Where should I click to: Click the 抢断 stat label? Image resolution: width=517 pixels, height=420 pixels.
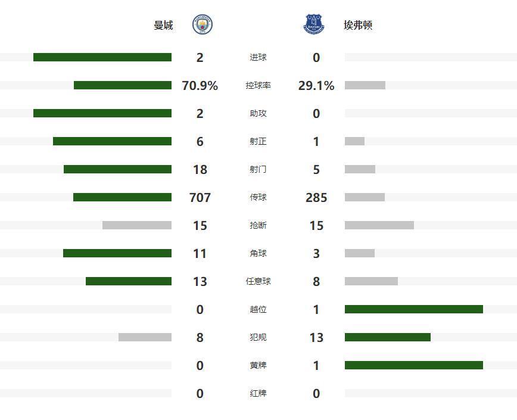pos(258,225)
